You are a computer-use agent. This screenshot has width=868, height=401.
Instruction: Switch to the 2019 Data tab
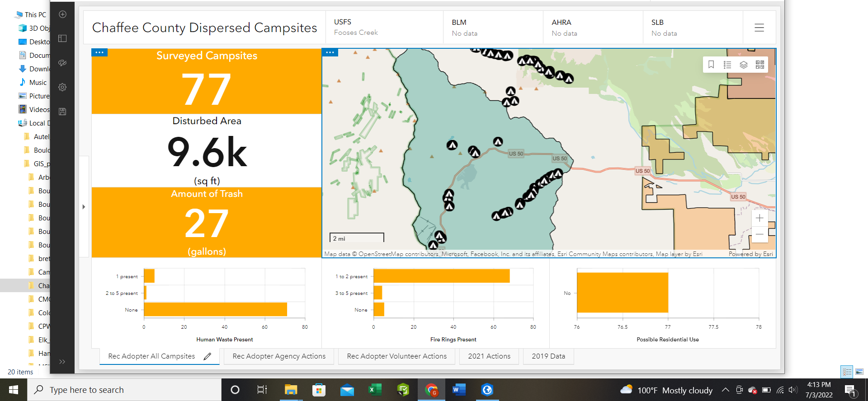click(548, 356)
